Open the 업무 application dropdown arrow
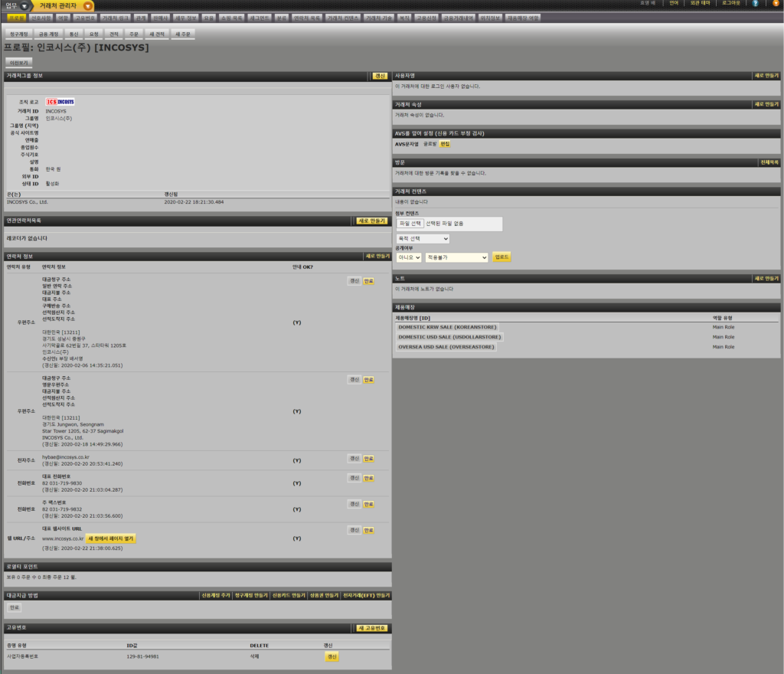The height and width of the screenshot is (674, 784). pos(24,6)
